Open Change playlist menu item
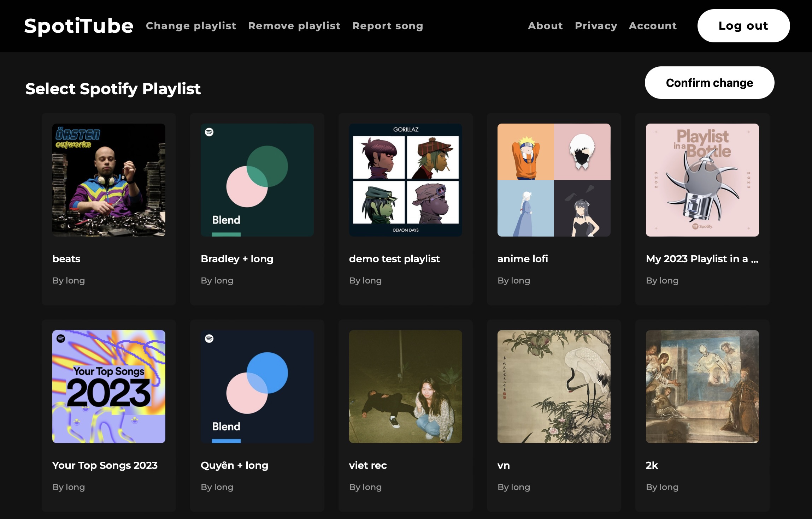812x519 pixels. click(x=191, y=26)
